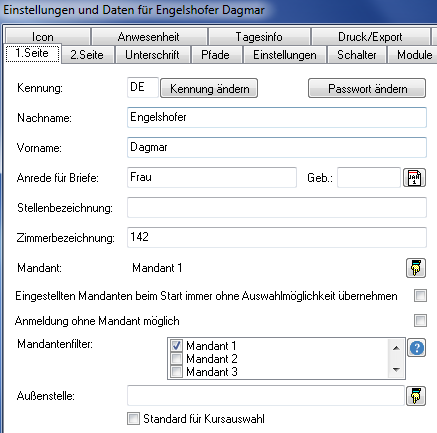
Task: Open the Schalter tab
Action: 357,55
